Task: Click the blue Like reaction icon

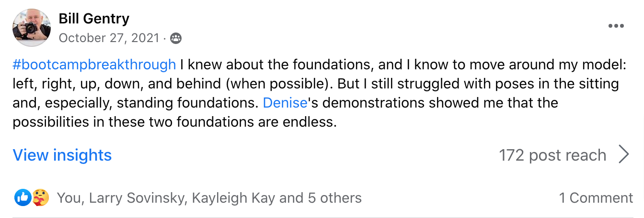Action: click(x=23, y=197)
